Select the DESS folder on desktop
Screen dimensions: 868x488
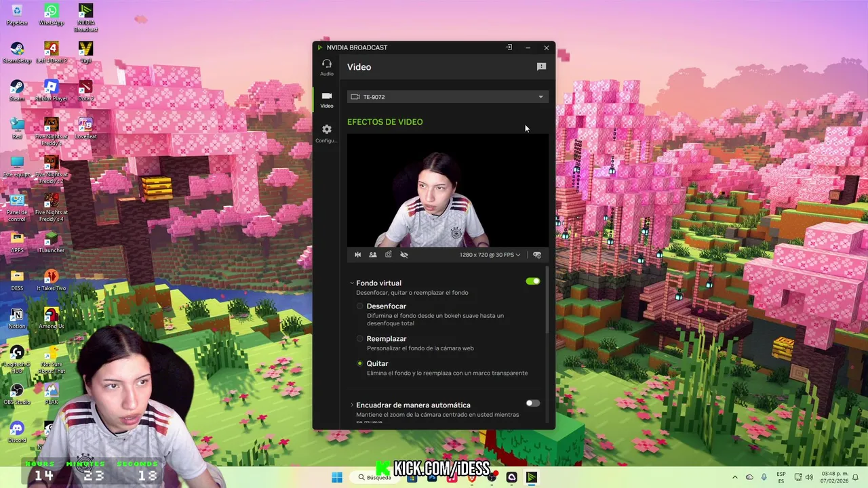(17, 281)
